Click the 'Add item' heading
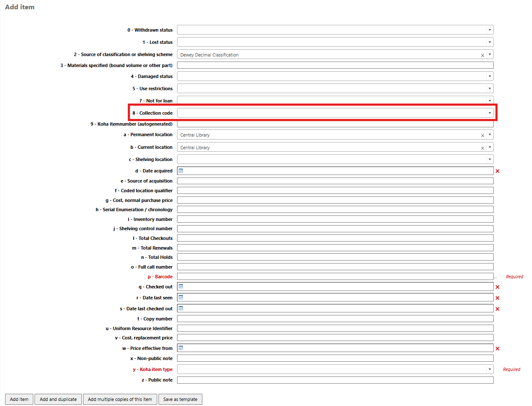532x406 pixels. coord(20,7)
